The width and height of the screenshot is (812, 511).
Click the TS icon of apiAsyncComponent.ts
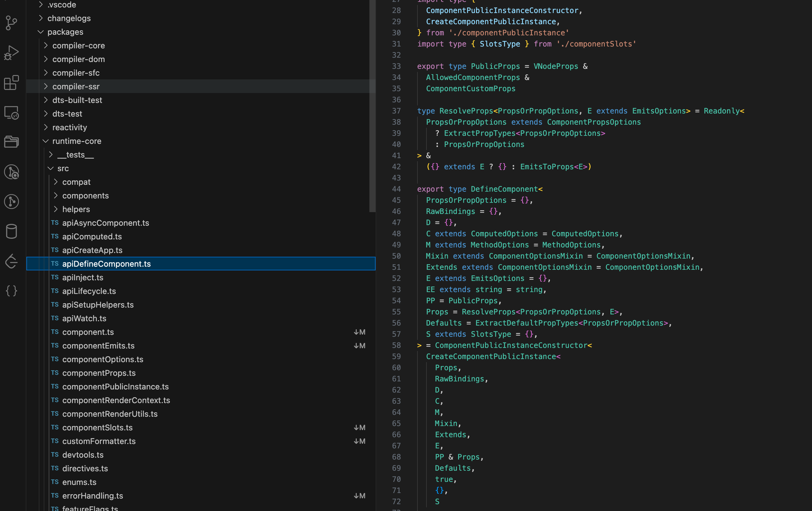tap(55, 223)
